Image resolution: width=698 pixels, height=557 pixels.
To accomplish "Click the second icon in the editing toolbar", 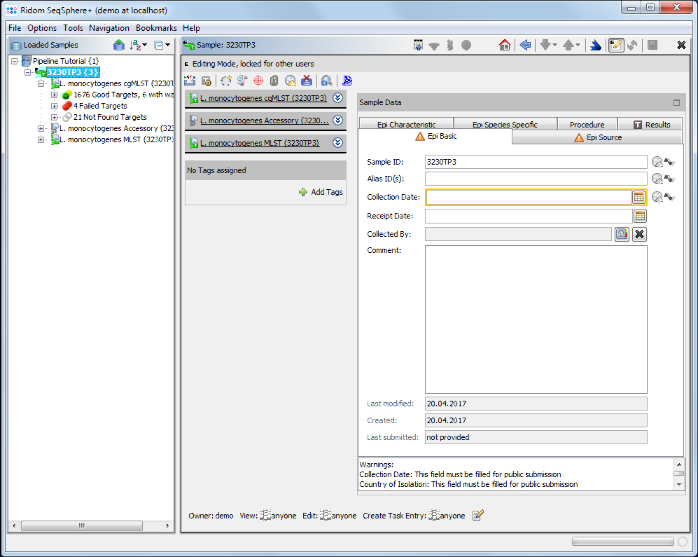I will (x=206, y=81).
